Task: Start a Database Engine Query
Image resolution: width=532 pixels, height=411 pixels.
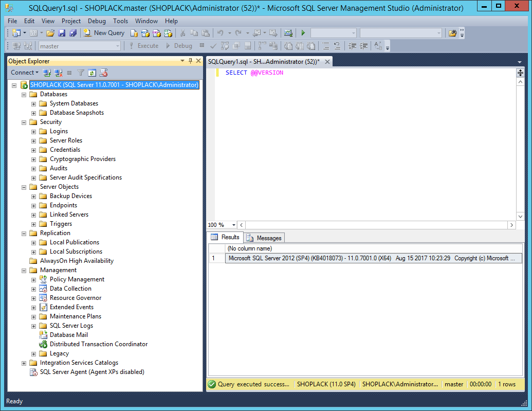Action: coord(134,33)
